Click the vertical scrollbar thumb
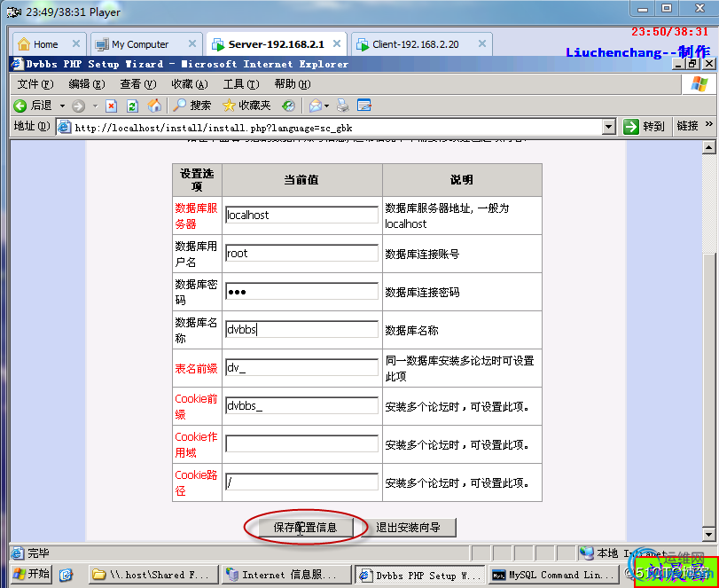 click(708, 390)
